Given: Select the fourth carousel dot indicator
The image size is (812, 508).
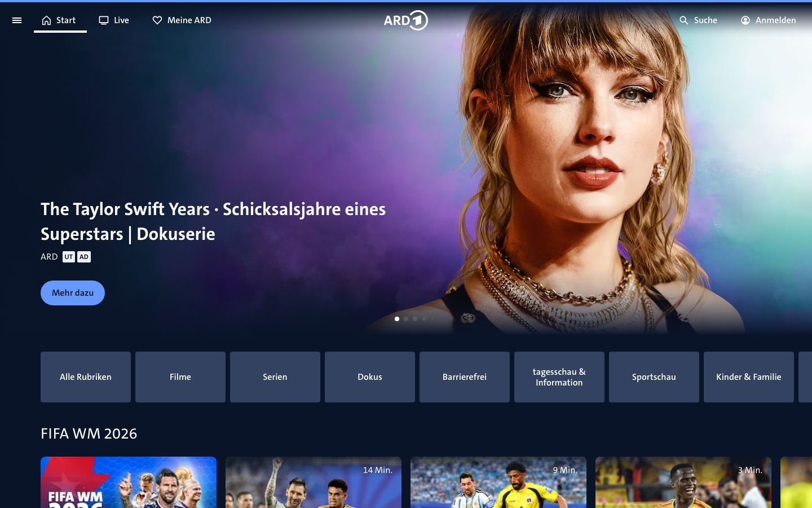Looking at the screenshot, I should (x=424, y=319).
